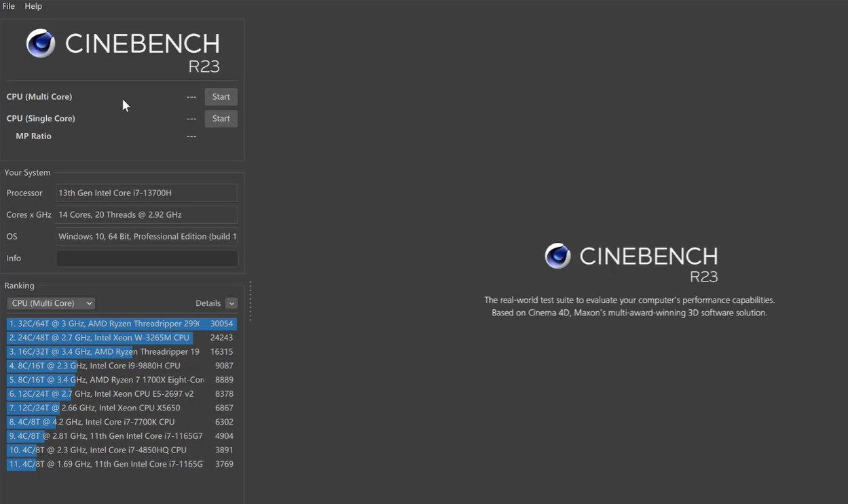This screenshot has height=504, width=848.
Task: Click the MP Ratio label
Action: coord(33,136)
